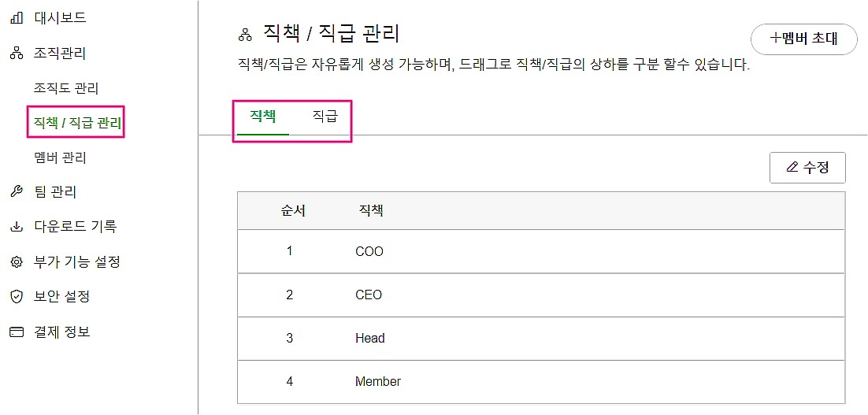
Task: Click the security settings shield icon
Action: coord(16,297)
